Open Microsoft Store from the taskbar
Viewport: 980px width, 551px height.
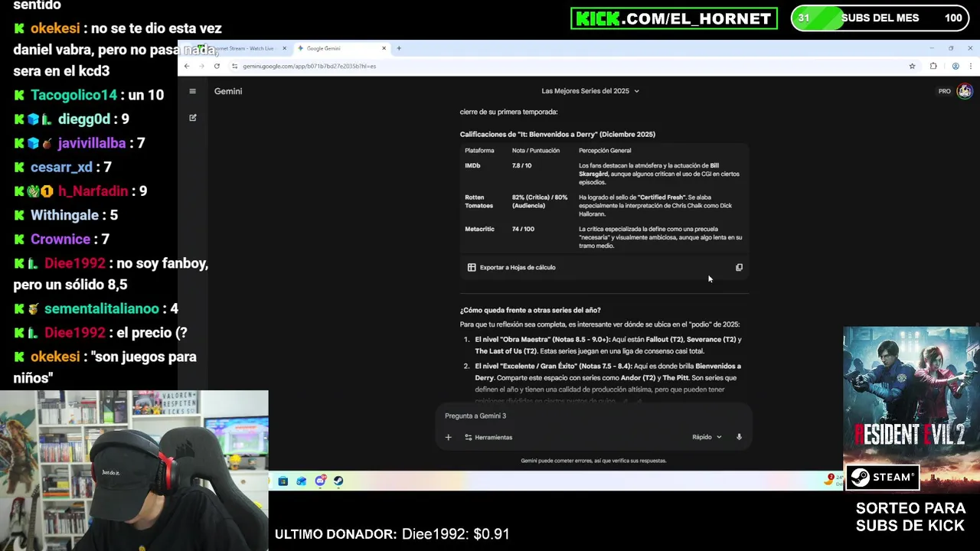click(x=283, y=481)
